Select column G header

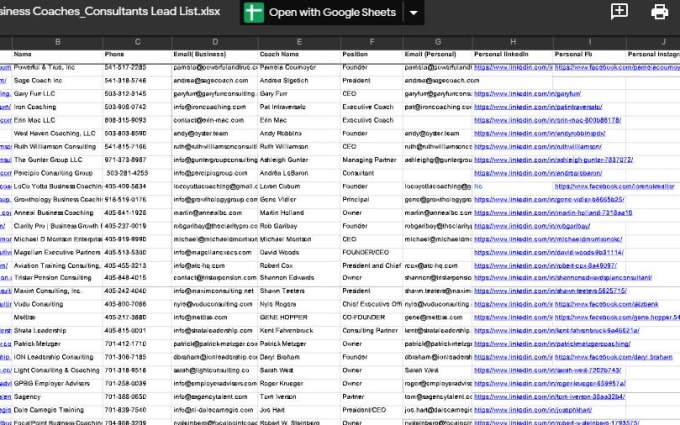point(438,42)
